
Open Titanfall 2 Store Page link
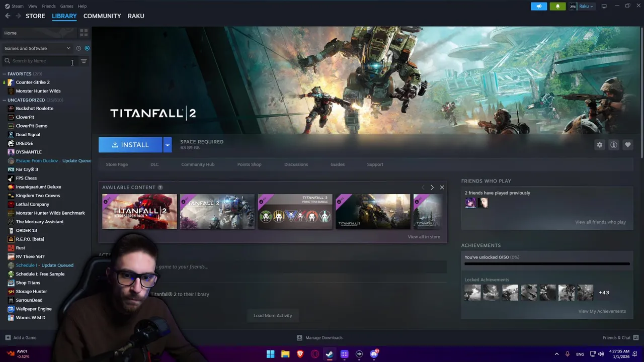click(117, 164)
